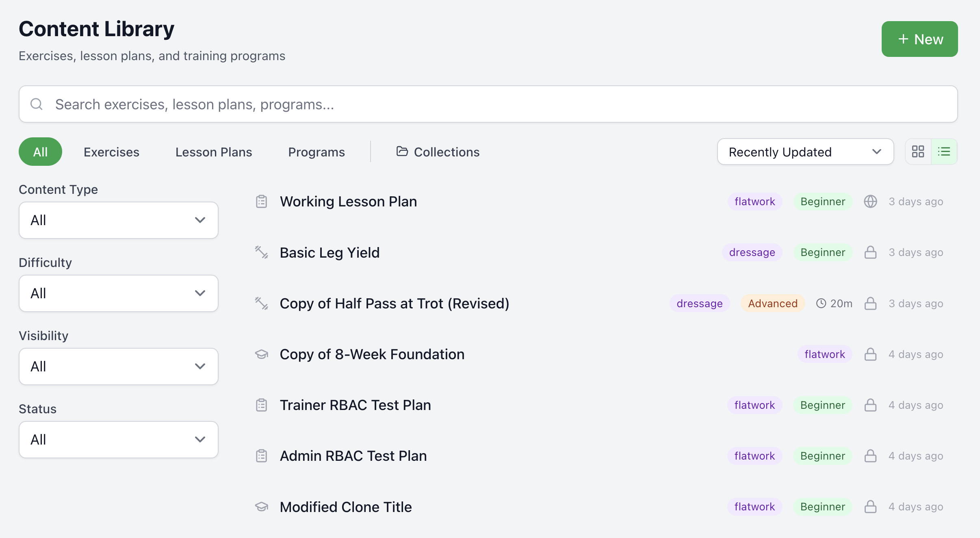Click the New button

919,39
